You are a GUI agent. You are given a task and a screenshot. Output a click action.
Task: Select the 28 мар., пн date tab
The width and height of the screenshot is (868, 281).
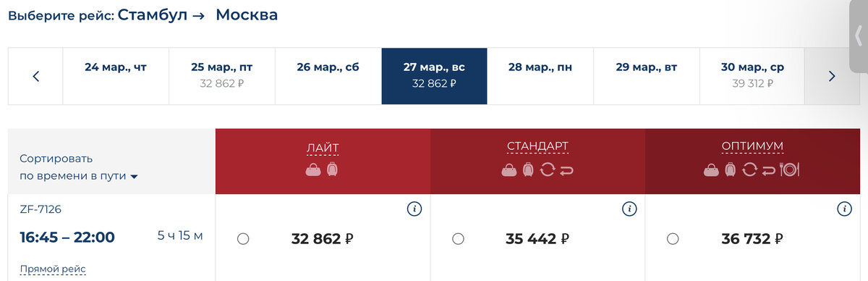click(540, 76)
